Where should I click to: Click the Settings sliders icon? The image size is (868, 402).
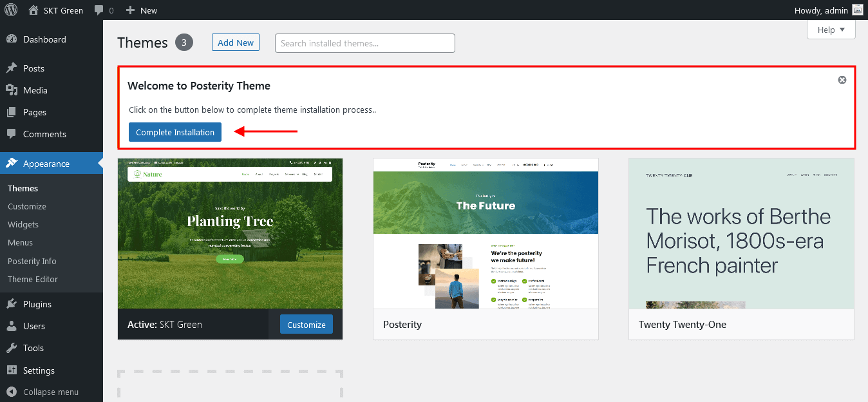12,370
